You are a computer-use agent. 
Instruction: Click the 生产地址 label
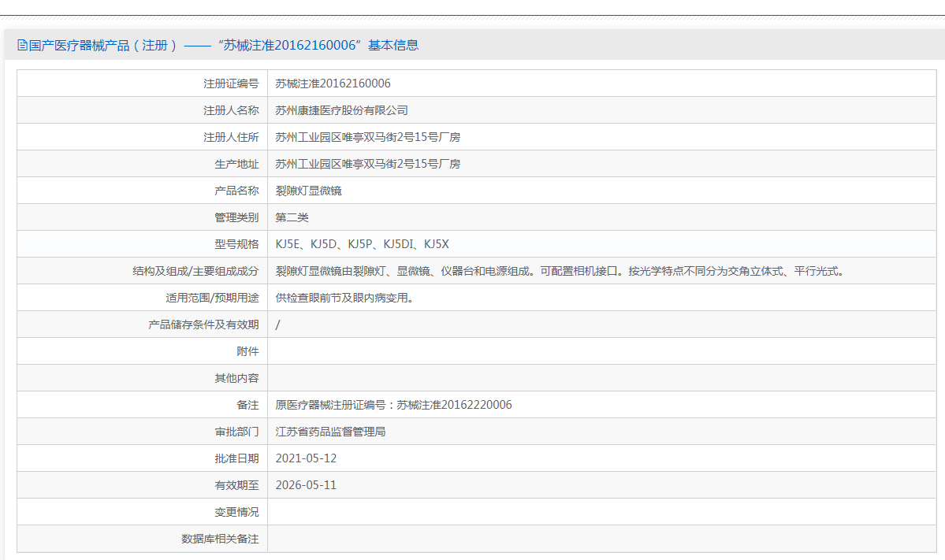pyautogui.click(x=236, y=164)
